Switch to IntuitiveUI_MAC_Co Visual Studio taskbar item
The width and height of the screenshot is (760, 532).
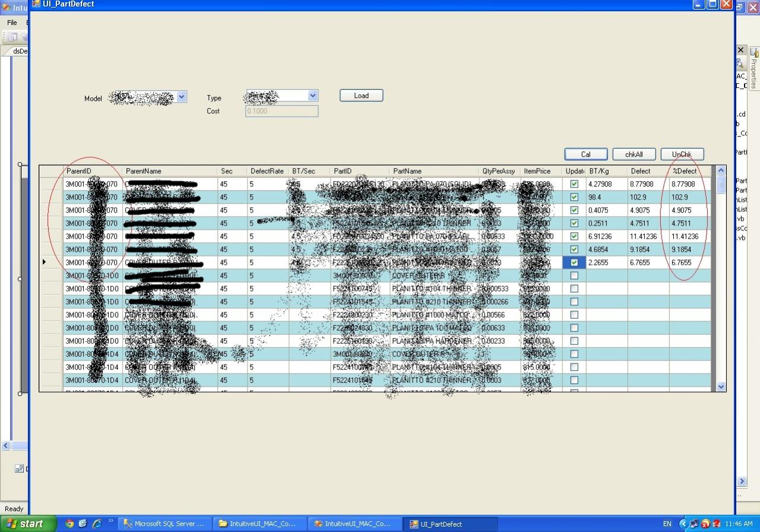pos(354,524)
